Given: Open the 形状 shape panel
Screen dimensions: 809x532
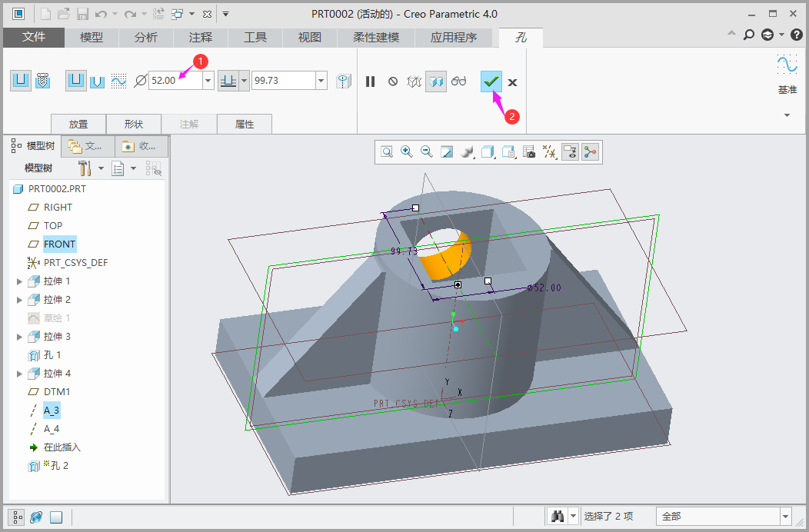Looking at the screenshot, I should [133, 124].
